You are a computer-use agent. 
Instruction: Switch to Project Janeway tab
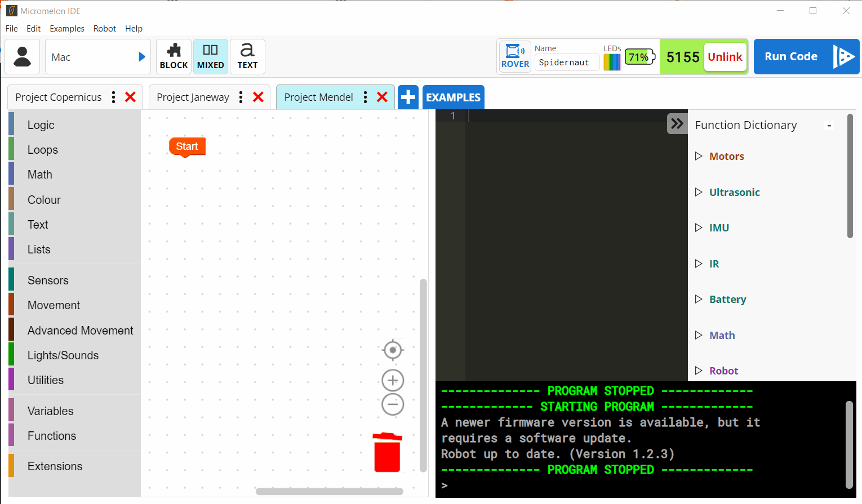point(193,97)
